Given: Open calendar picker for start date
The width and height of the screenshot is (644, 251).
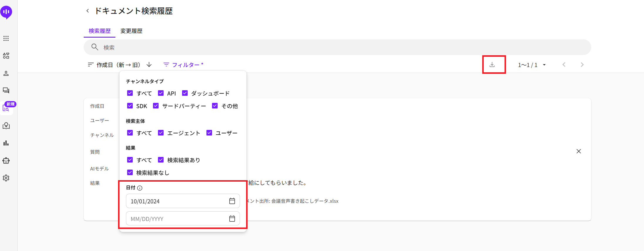Looking at the screenshot, I should click(x=232, y=201).
